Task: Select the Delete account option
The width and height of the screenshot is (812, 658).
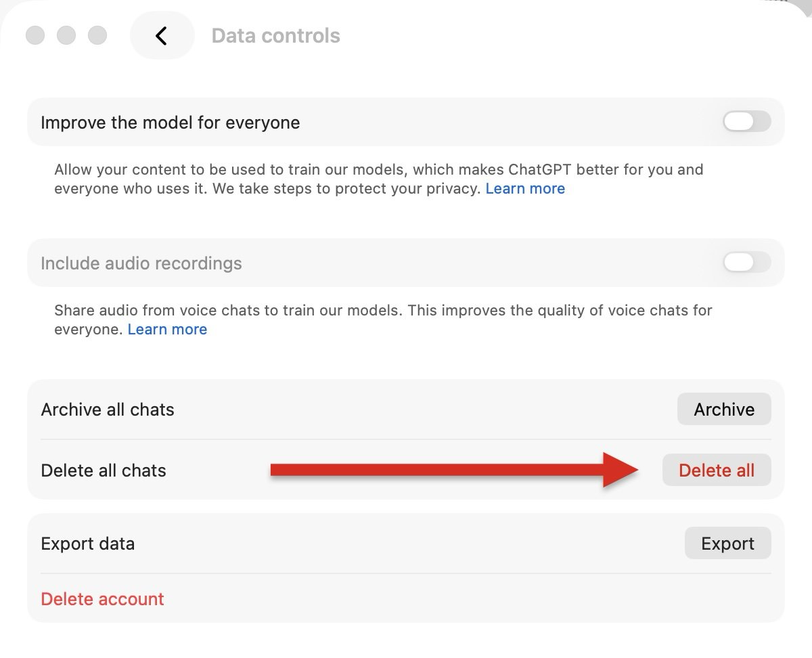Action: tap(103, 599)
